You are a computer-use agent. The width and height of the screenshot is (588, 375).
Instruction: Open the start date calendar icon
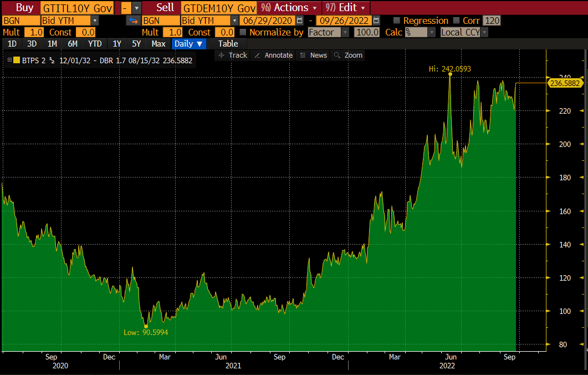(x=299, y=21)
